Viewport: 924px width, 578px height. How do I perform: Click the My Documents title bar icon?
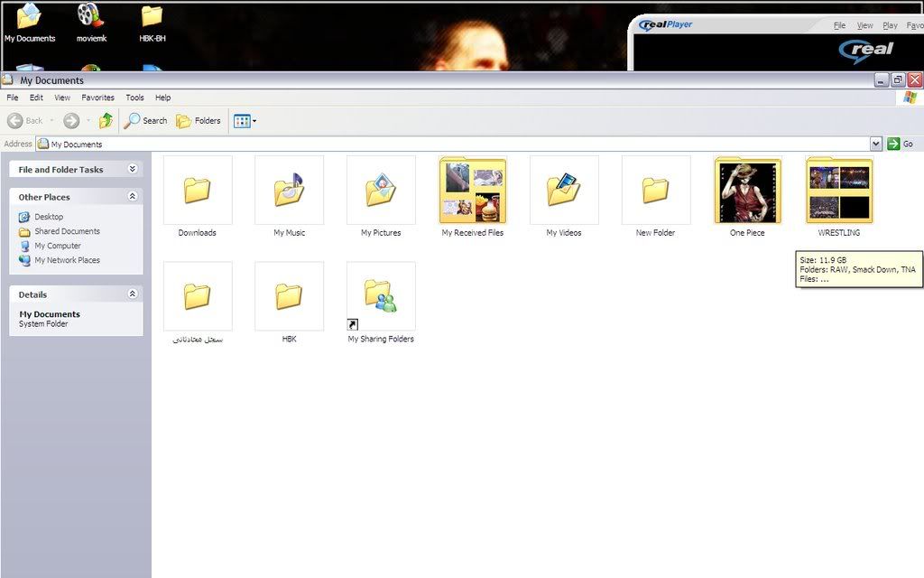[x=7, y=79]
